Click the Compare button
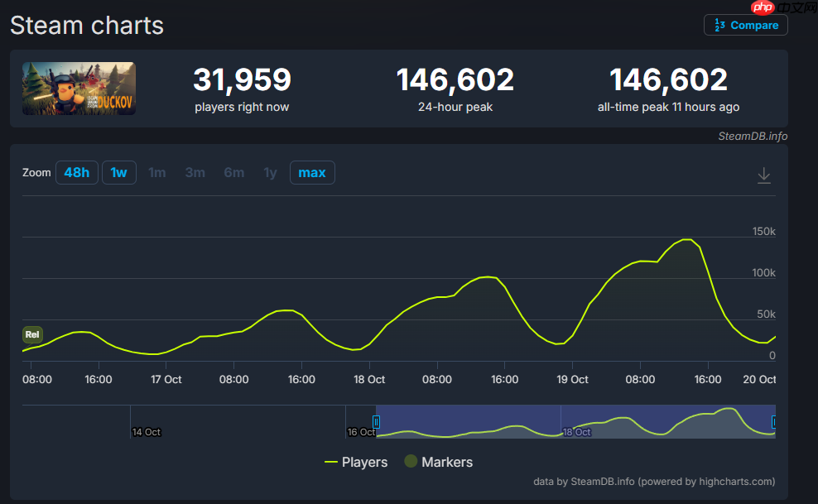 746,25
